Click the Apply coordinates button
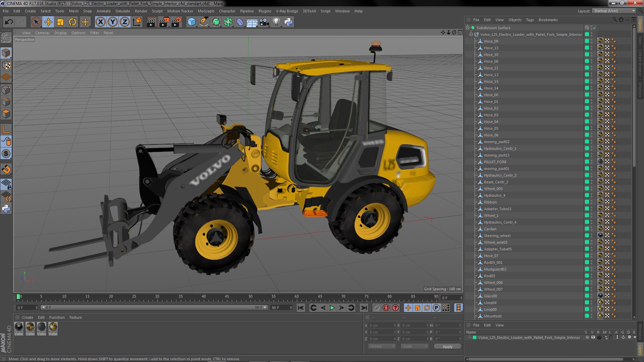Viewport: 644px width, 362px height. click(447, 347)
